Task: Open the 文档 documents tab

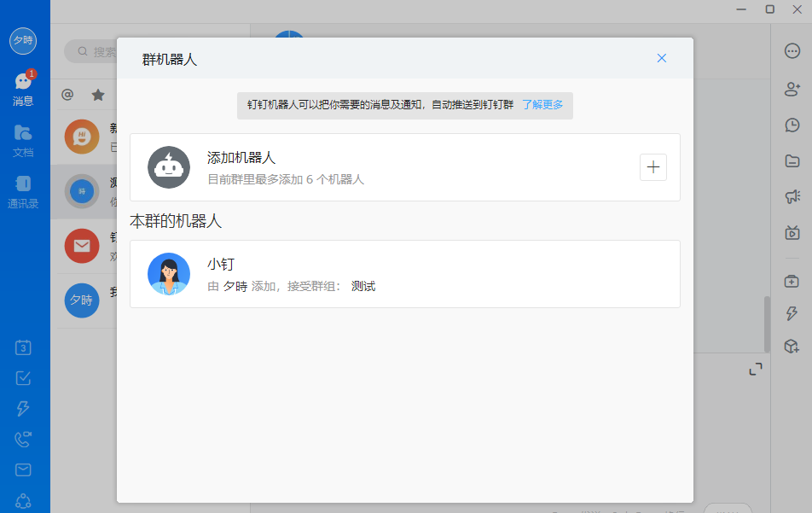Action: tap(23, 141)
